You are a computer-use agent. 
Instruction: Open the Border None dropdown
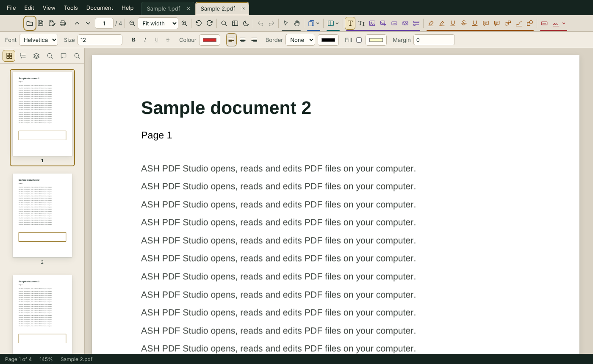300,40
